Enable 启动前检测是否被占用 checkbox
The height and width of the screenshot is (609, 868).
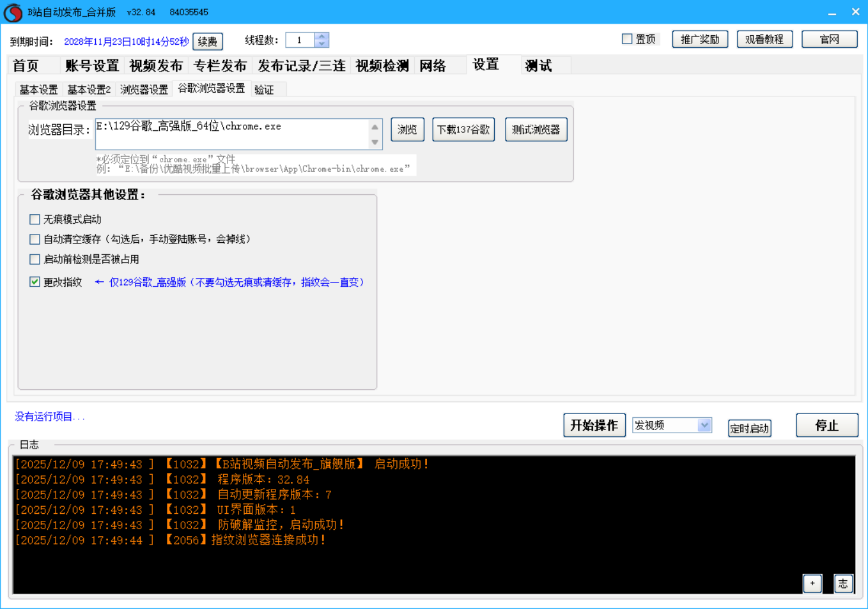point(35,259)
